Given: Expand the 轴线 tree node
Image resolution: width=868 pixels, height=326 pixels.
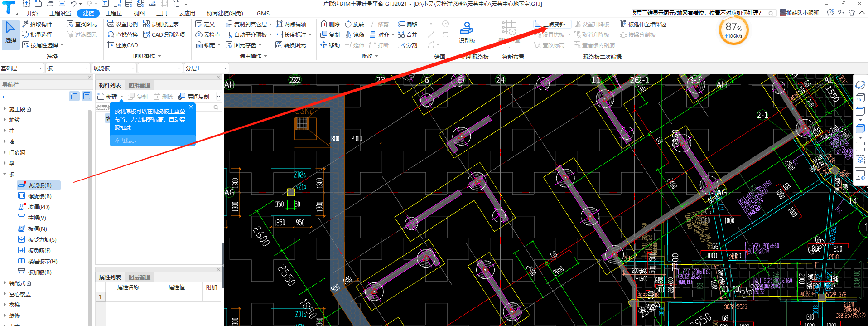Looking at the screenshot, I should (x=5, y=120).
